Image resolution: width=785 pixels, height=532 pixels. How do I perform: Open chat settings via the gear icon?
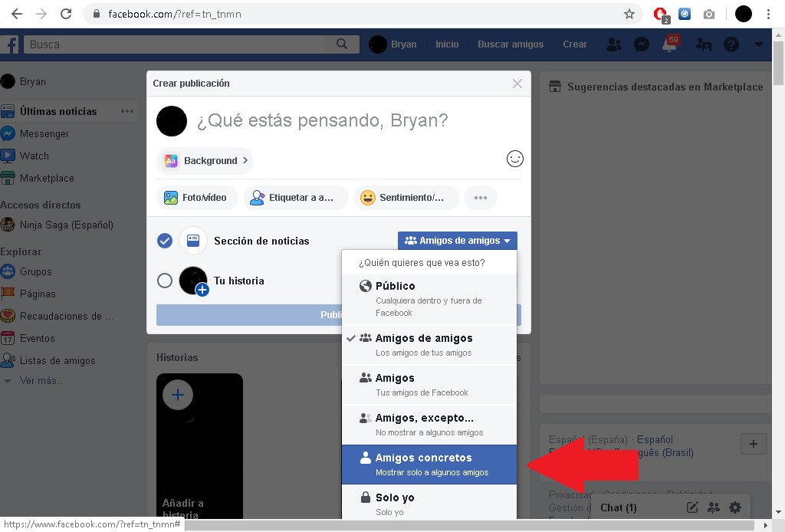734,507
